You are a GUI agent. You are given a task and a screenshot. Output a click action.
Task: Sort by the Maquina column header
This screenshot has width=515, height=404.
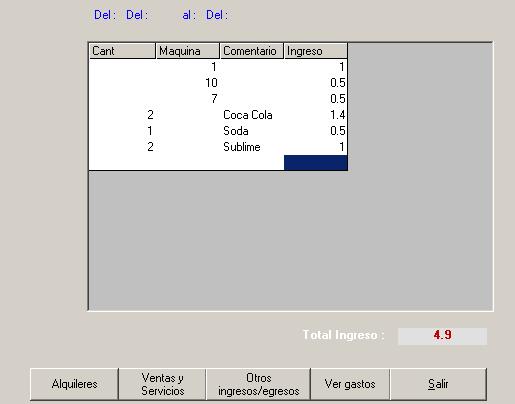[x=188, y=51]
